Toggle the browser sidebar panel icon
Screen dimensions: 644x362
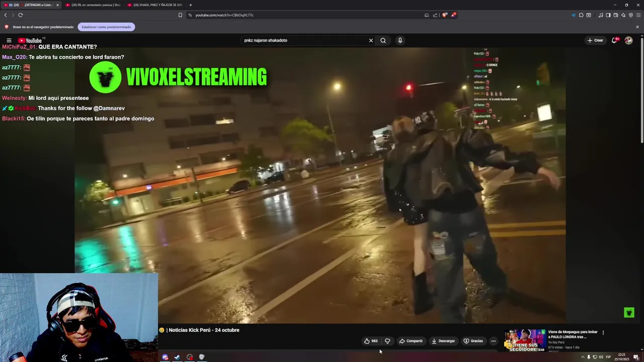pyautogui.click(x=608, y=15)
